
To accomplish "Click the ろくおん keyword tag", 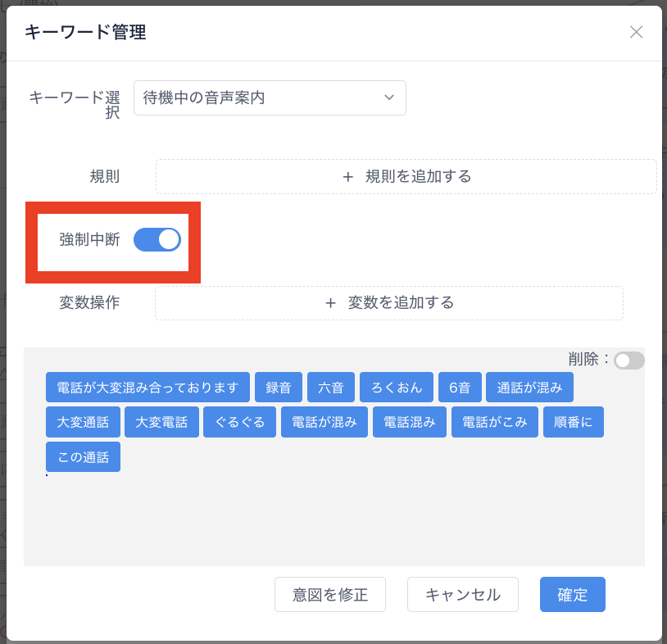I will 397,388.
